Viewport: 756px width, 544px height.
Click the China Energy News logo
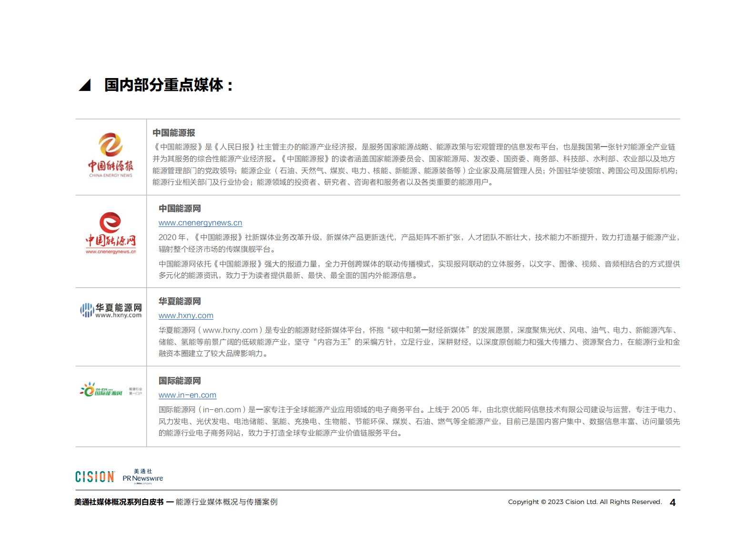[111, 155]
